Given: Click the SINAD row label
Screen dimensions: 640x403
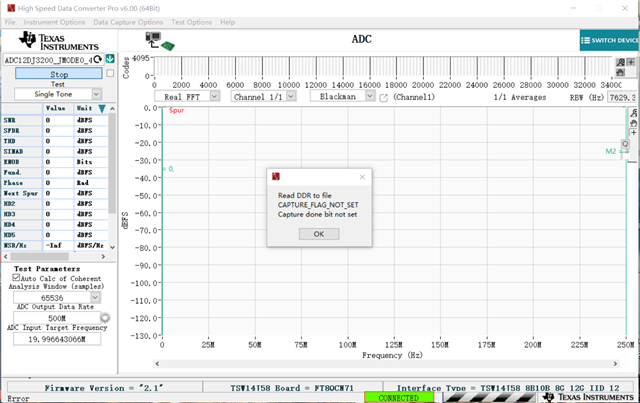Looking at the screenshot, I should (13, 151).
